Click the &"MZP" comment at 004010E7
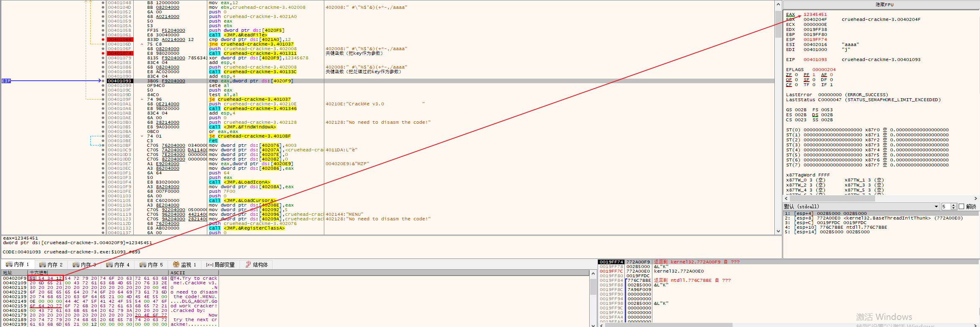980x327 pixels. pyautogui.click(x=347, y=164)
